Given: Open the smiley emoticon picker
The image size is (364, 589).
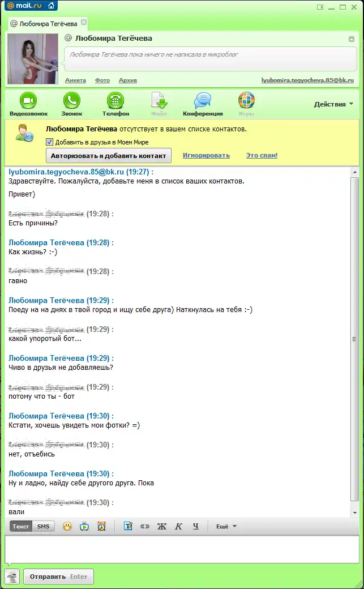Looking at the screenshot, I should (67, 526).
